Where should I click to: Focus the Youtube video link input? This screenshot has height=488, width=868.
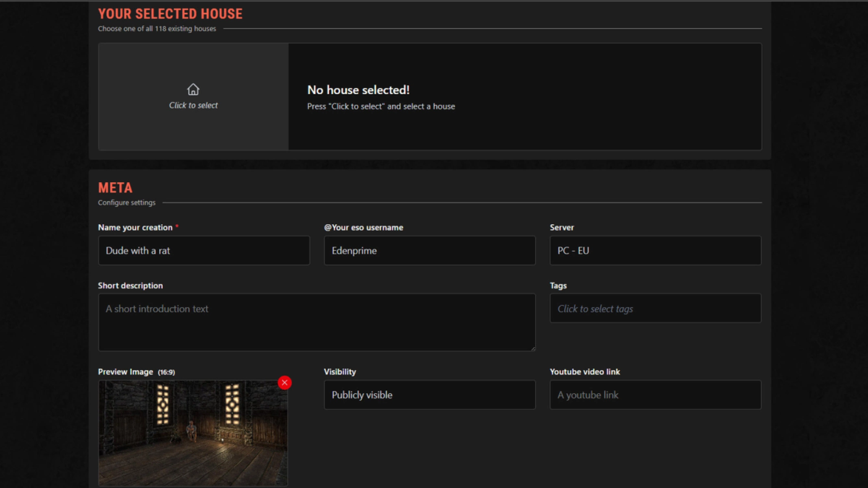click(x=655, y=394)
